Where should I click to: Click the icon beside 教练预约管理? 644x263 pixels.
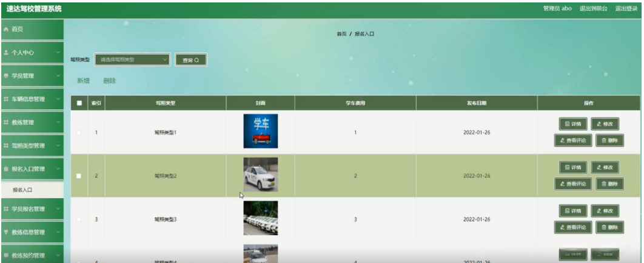tap(5, 256)
